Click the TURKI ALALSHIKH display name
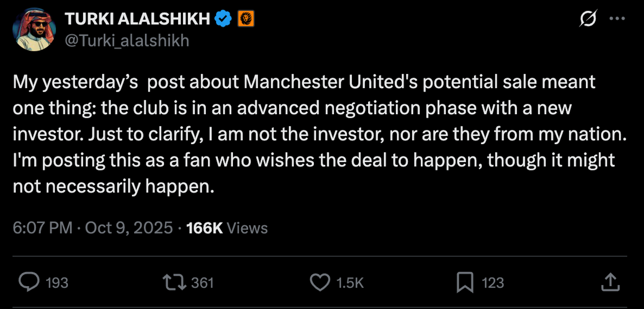 (137, 19)
